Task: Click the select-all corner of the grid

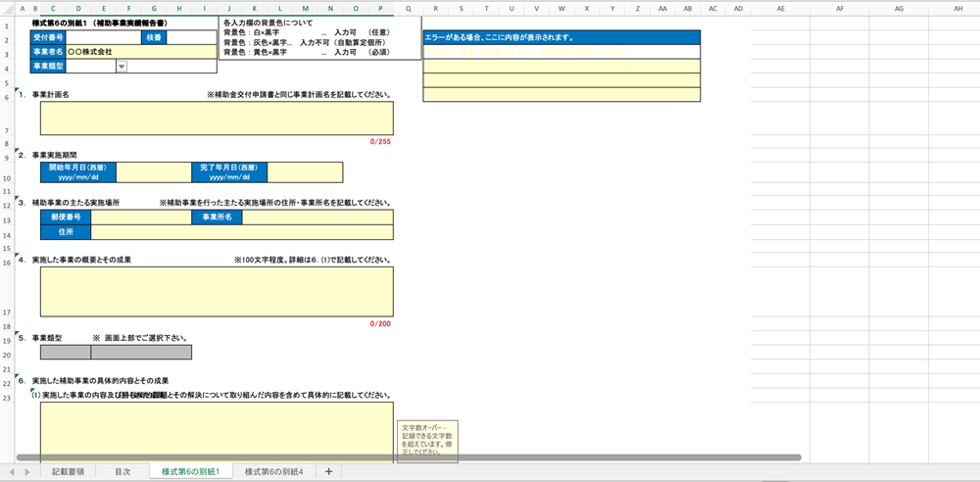Action: pyautogui.click(x=8, y=9)
